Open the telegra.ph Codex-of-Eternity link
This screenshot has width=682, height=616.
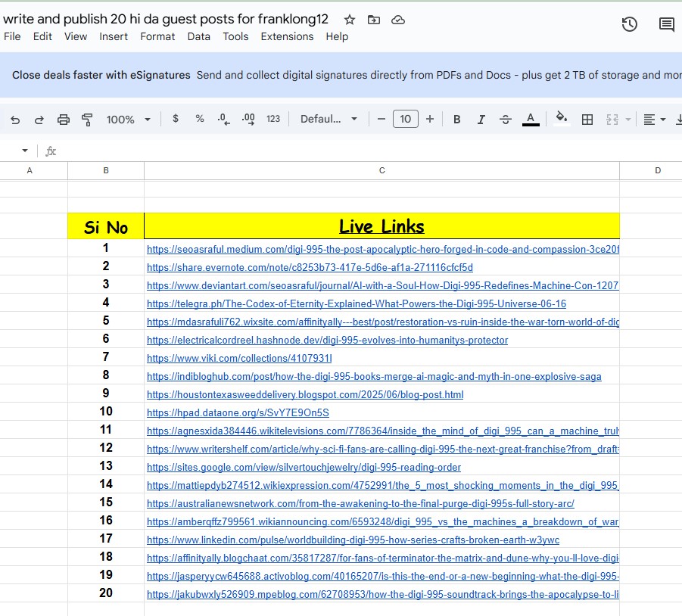pos(356,304)
